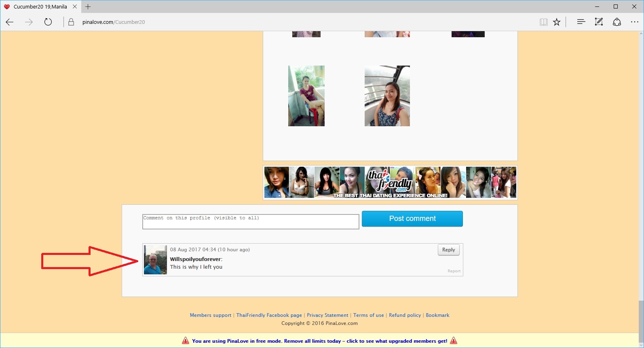Image resolution: width=644 pixels, height=348 pixels.
Task: Click the free mode upgrade notice
Action: [x=319, y=341]
